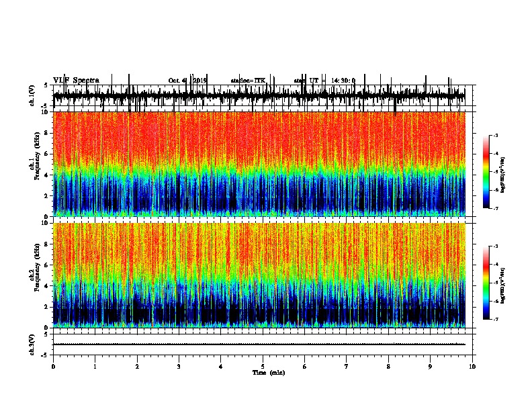Image resolution: width=532 pixels, height=411 pixels.
Task: Click the ch.1 frequency tick "8"
Action: point(47,133)
